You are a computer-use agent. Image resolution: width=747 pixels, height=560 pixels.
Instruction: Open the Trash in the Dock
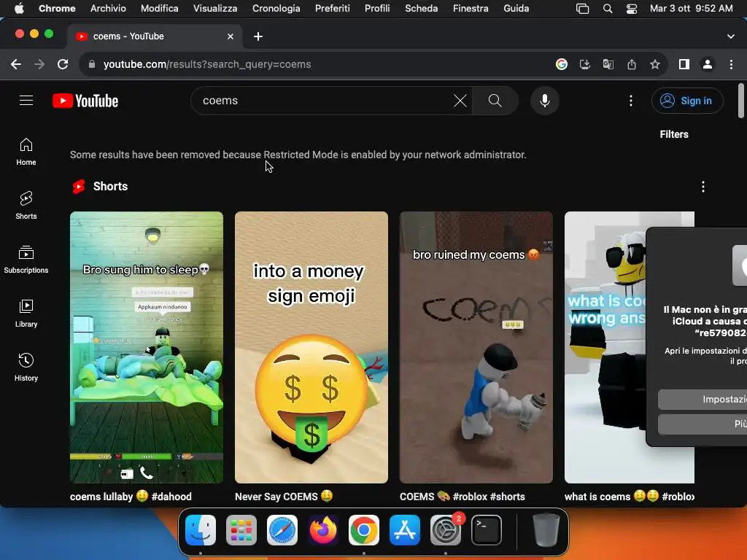tap(546, 529)
